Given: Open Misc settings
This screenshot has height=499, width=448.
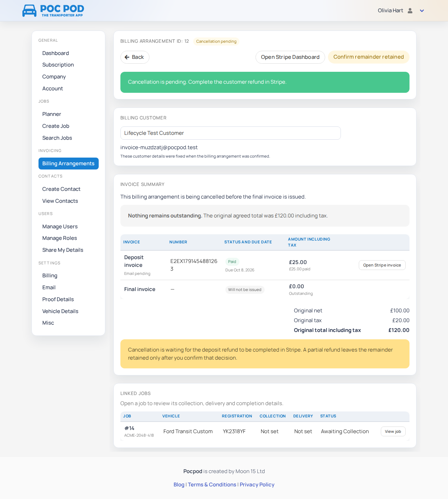Looking at the screenshot, I should coord(48,323).
